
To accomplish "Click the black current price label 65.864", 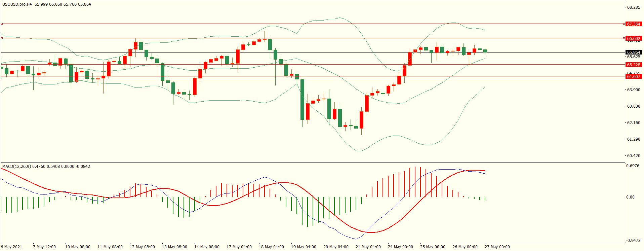I will (x=633, y=52).
